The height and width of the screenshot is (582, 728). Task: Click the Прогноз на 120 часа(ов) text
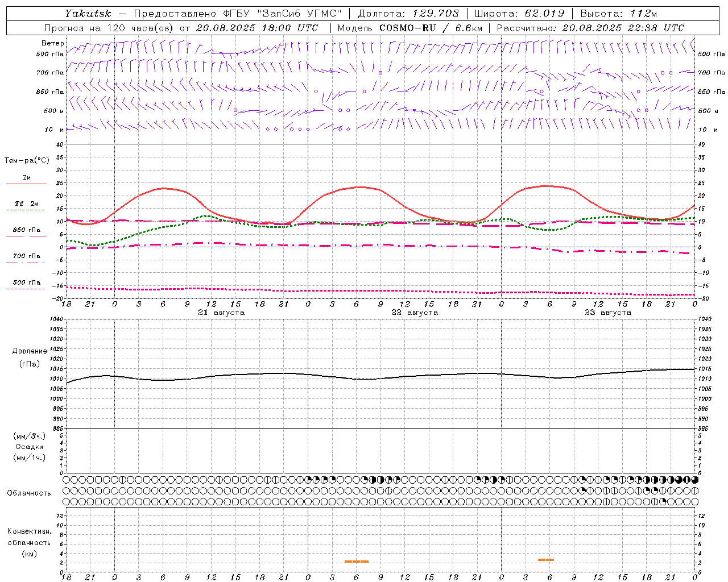coord(109,27)
